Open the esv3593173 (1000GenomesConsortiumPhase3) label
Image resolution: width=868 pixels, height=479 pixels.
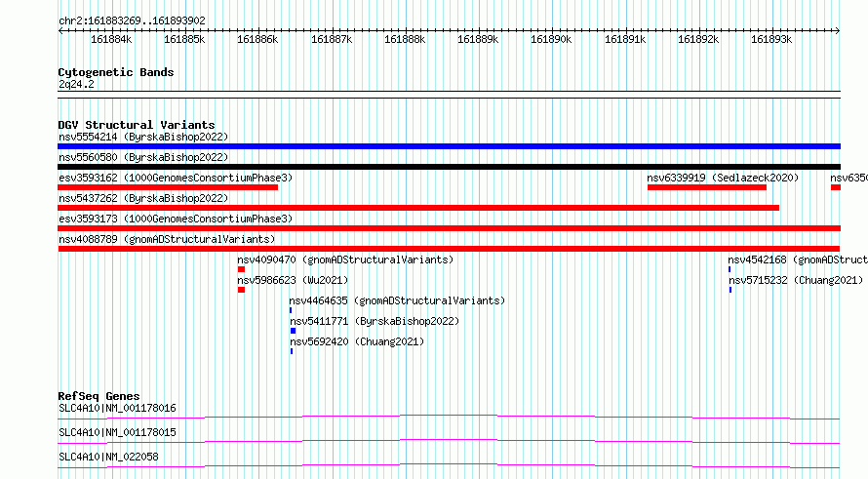pyautogui.click(x=176, y=219)
